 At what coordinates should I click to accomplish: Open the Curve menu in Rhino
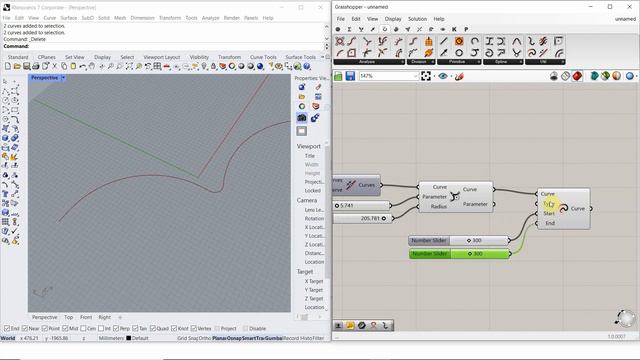(x=50, y=18)
